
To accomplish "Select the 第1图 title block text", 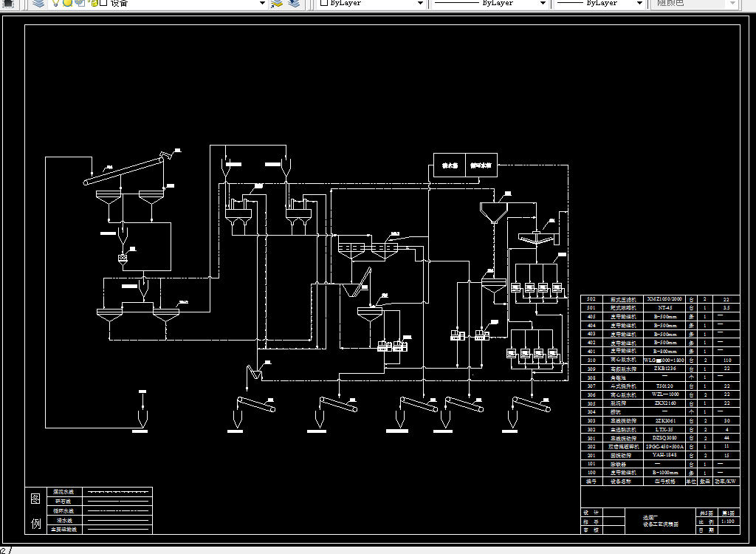I will point(728,513).
